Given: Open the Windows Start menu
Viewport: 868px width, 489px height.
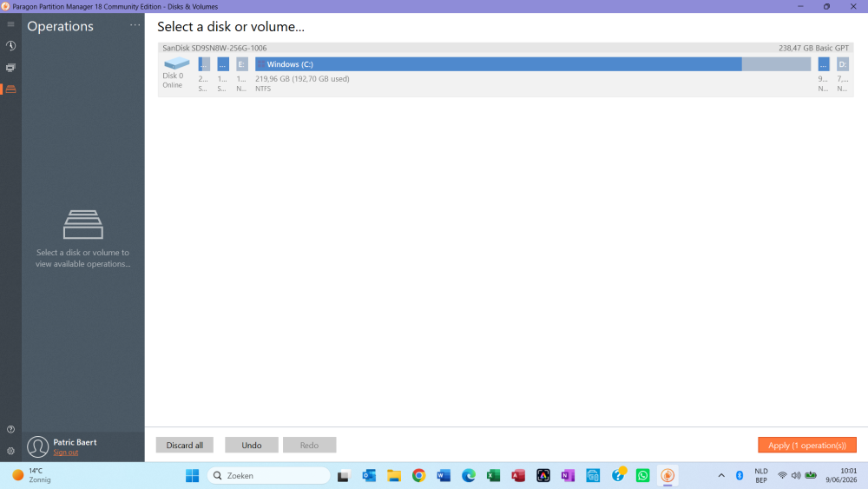Looking at the screenshot, I should coord(192,475).
